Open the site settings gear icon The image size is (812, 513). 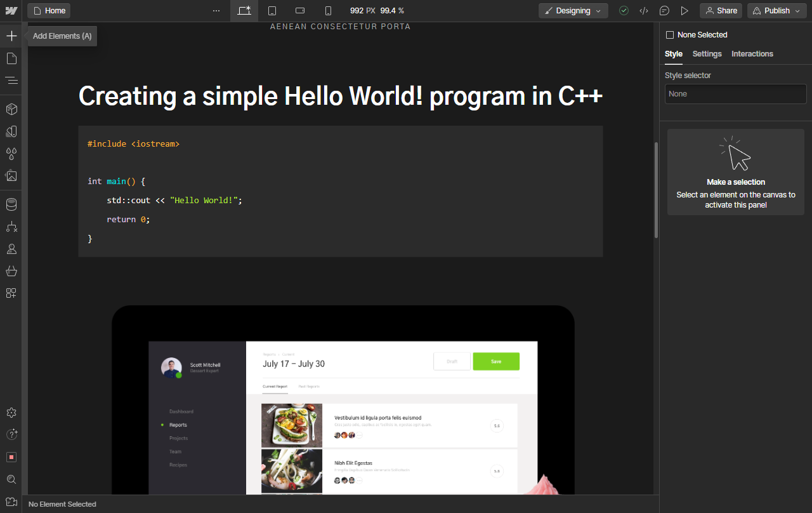tap(11, 413)
